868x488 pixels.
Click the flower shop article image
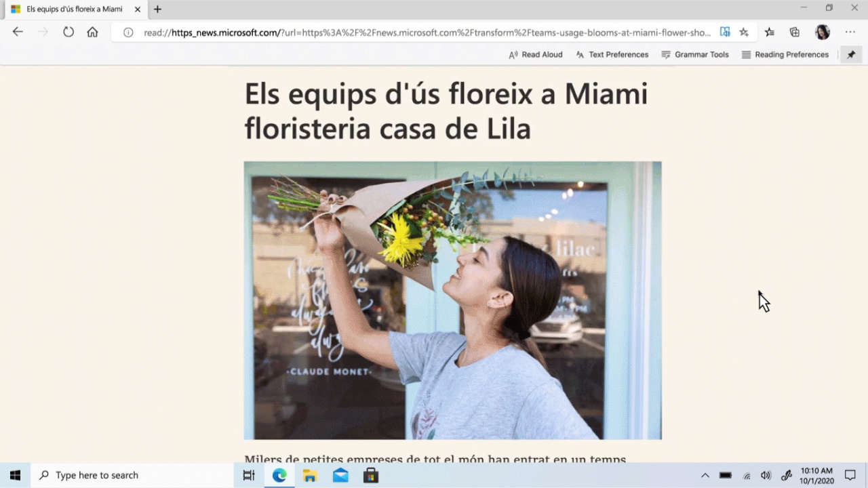pyautogui.click(x=452, y=300)
